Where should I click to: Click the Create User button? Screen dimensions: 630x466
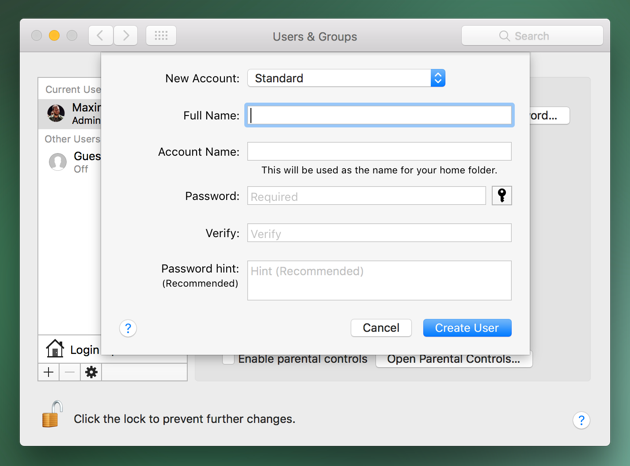[467, 328]
